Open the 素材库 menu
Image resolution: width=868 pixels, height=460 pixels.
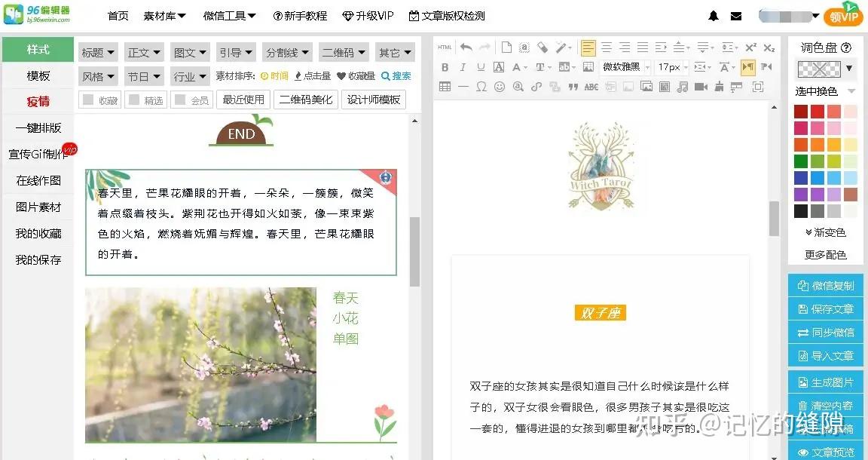(164, 16)
